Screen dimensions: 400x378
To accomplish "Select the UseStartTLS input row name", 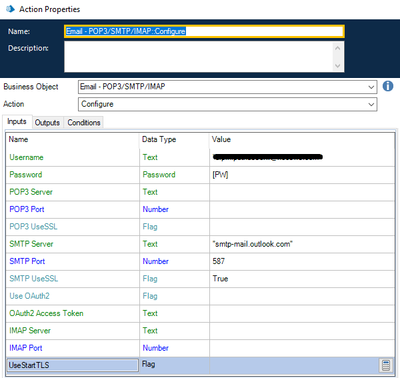I will point(72,365).
